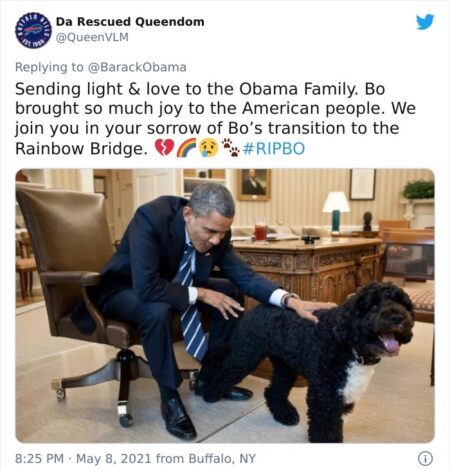Open the #RIPBO hashtag

[274, 149]
